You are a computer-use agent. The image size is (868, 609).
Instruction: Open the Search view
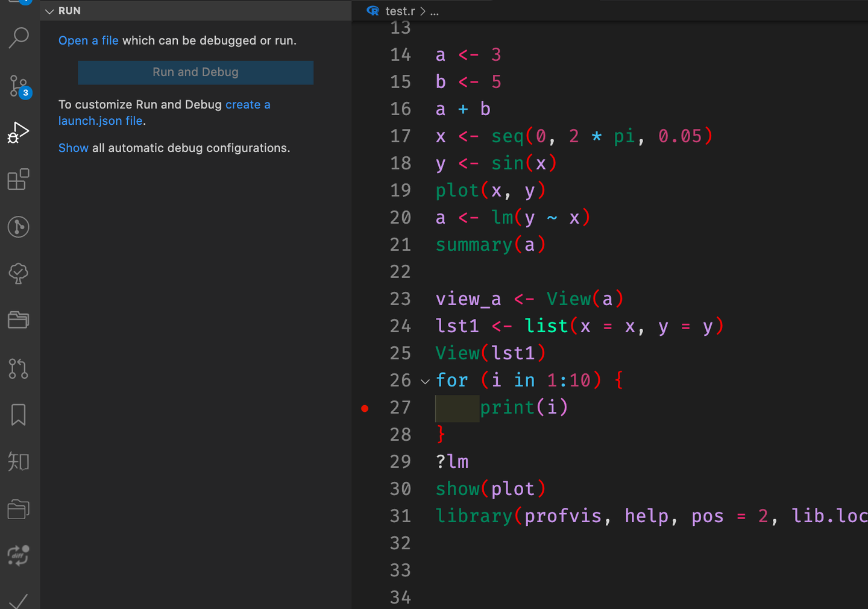(x=19, y=38)
